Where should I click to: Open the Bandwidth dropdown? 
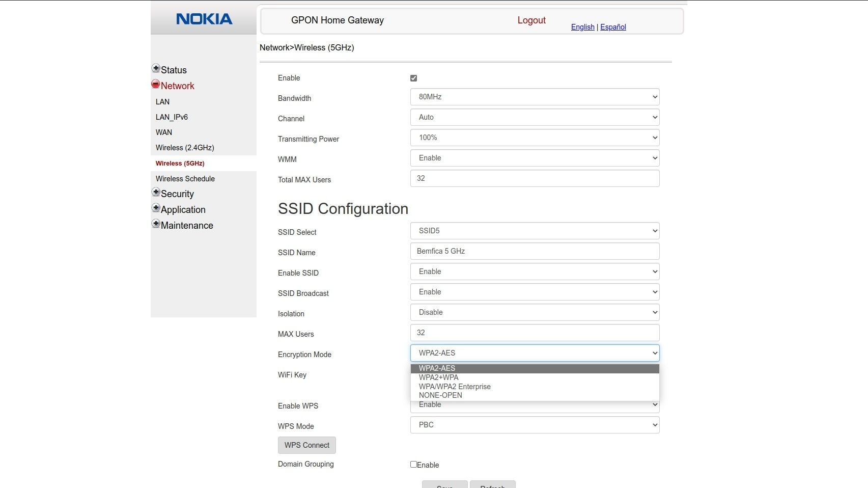[x=535, y=96]
